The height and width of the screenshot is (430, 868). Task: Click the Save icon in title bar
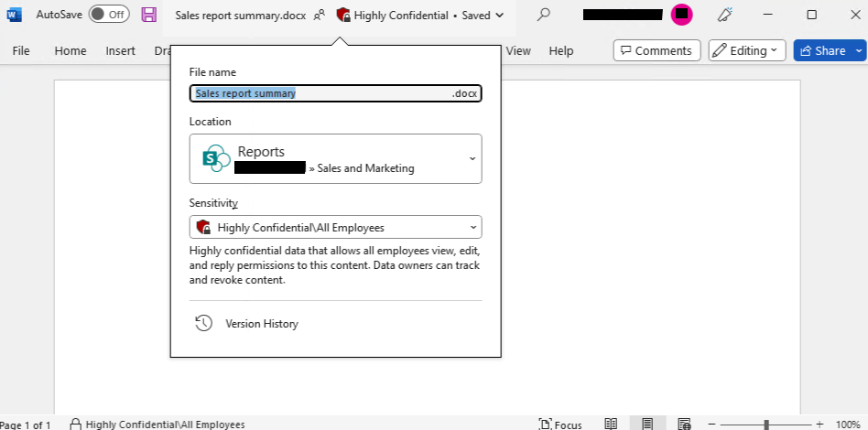pyautogui.click(x=148, y=15)
